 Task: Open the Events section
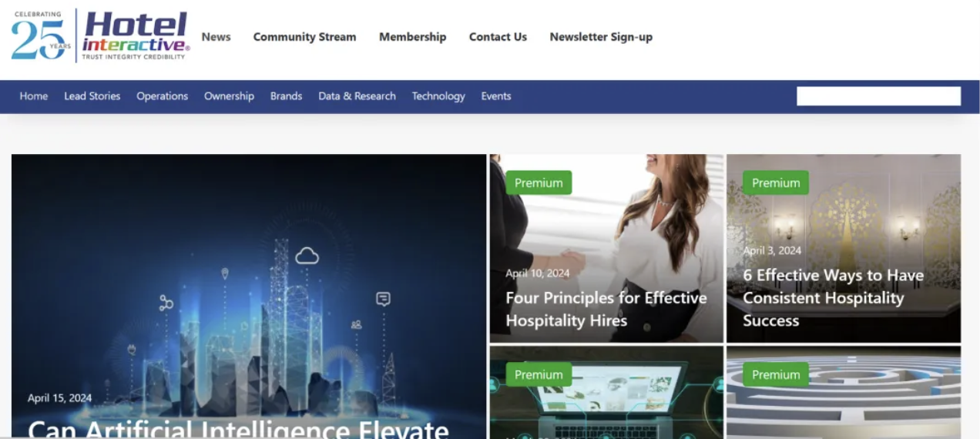coord(496,96)
